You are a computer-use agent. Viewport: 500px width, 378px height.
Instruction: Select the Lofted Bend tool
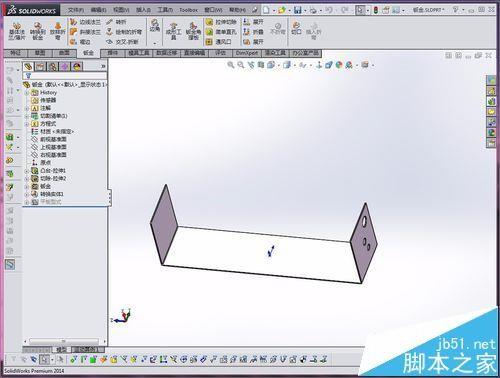pyautogui.click(x=58, y=31)
